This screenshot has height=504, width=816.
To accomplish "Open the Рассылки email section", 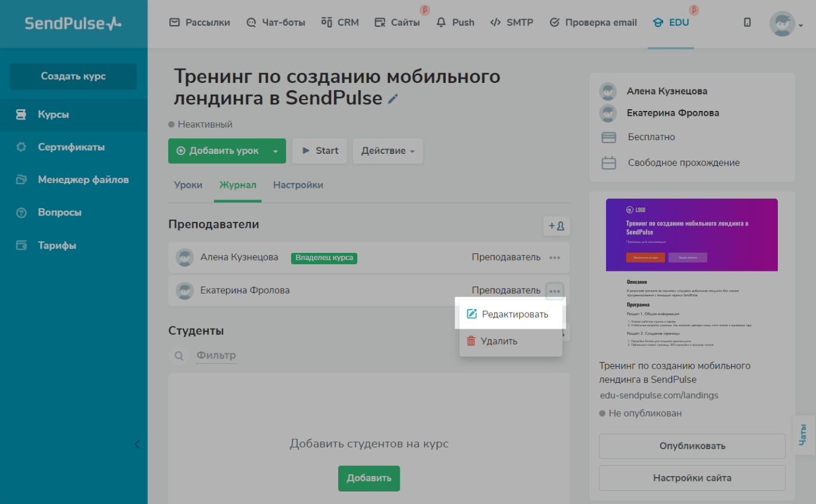I will click(199, 23).
